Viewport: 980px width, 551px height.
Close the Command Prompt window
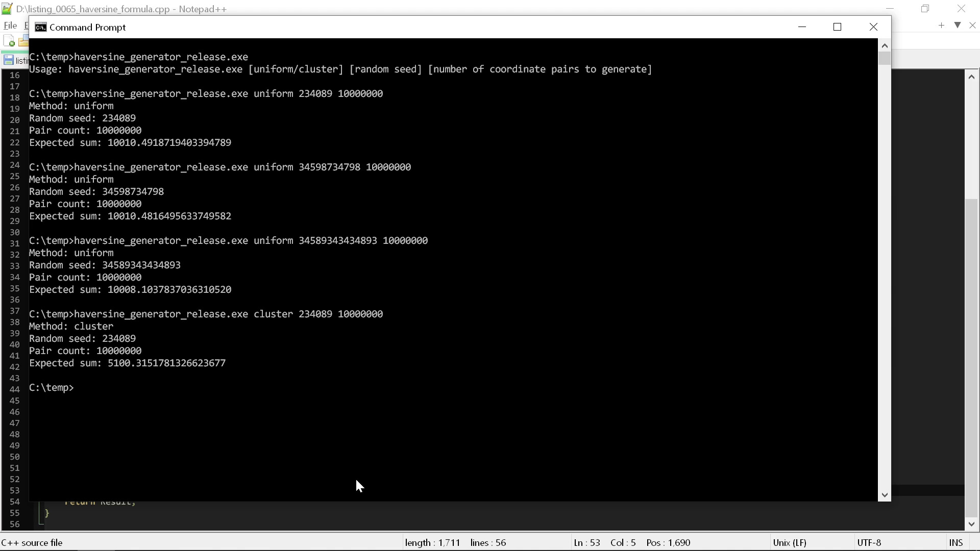click(873, 27)
